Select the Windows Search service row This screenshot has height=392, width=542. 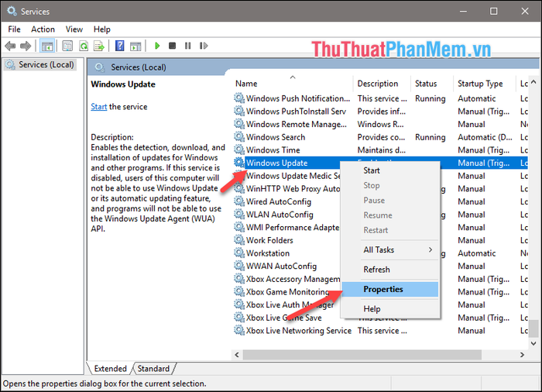(275, 137)
